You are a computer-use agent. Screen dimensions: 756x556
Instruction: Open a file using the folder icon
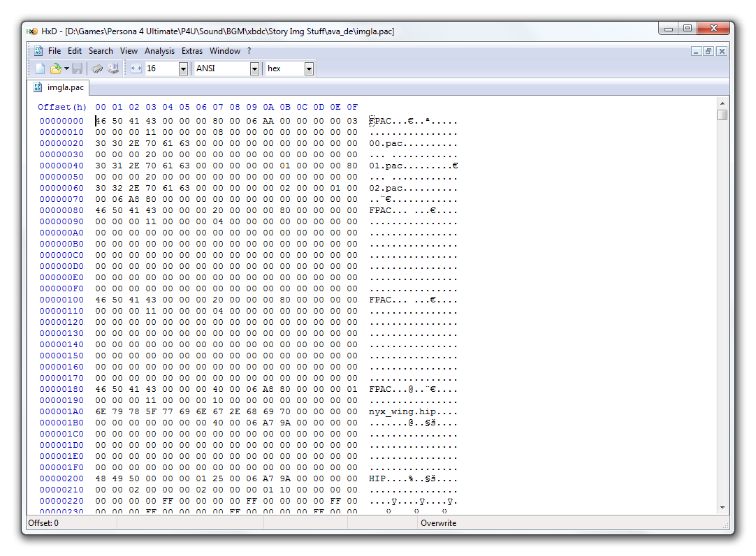(x=55, y=69)
